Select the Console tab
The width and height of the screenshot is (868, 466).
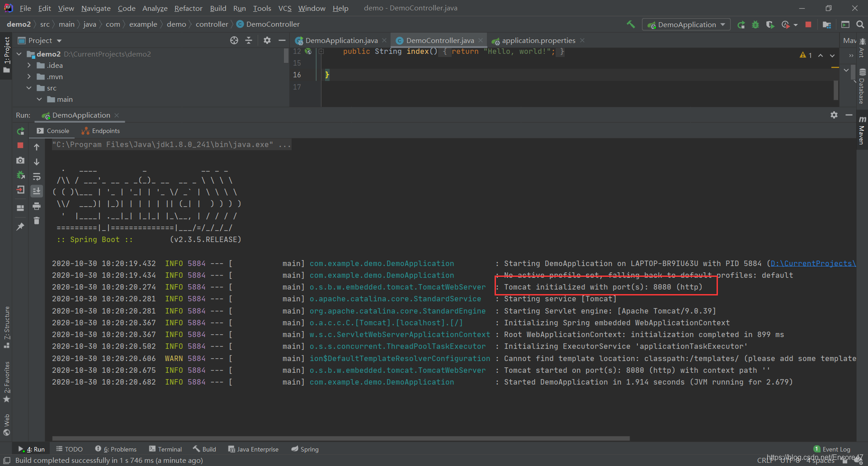[53, 131]
